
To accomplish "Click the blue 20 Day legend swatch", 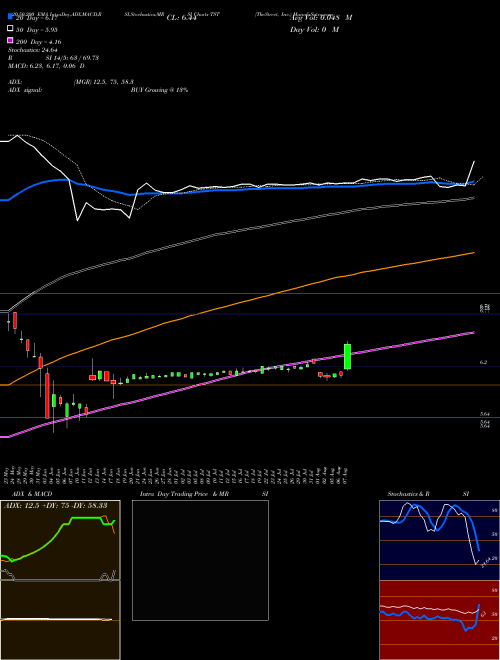I will point(10,17).
